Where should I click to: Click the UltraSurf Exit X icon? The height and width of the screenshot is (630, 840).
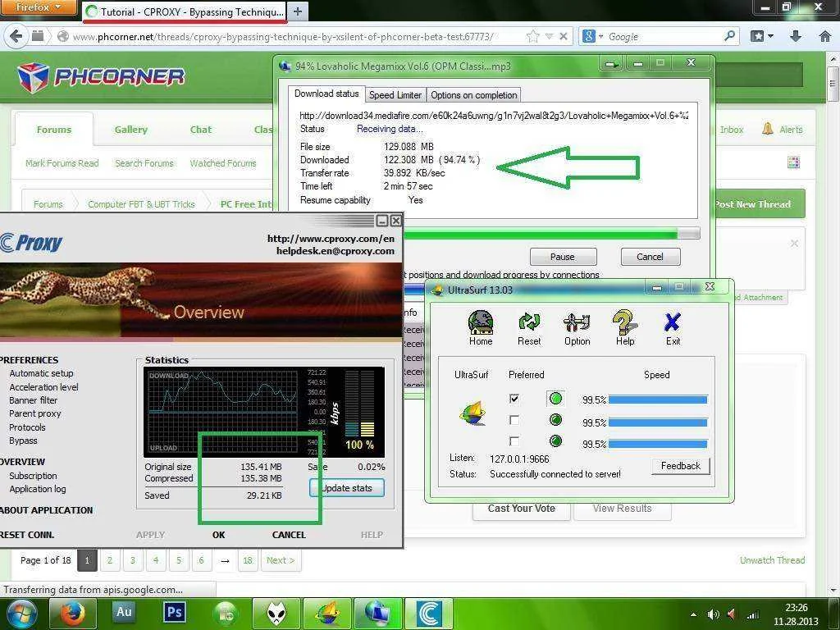point(673,327)
